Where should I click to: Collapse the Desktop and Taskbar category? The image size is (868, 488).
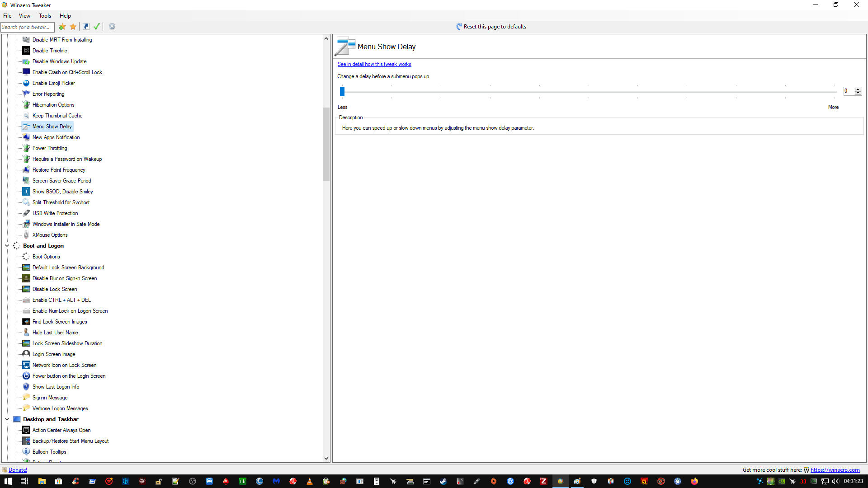click(x=7, y=419)
